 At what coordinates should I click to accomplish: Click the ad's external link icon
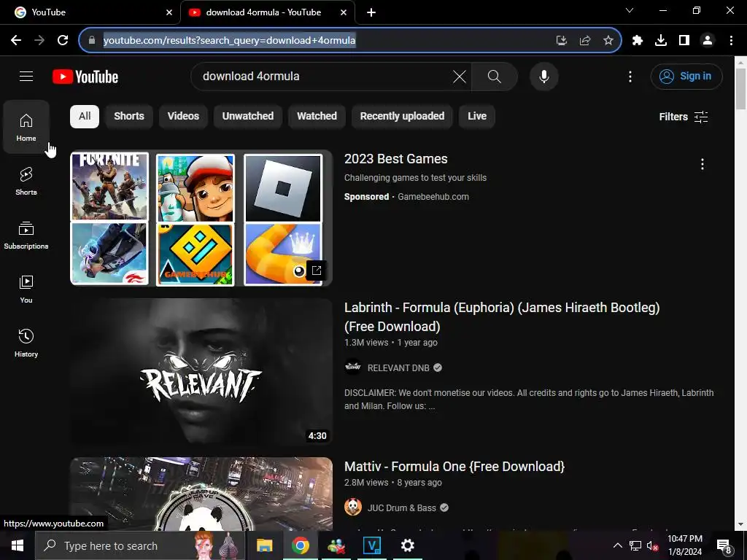tap(317, 271)
